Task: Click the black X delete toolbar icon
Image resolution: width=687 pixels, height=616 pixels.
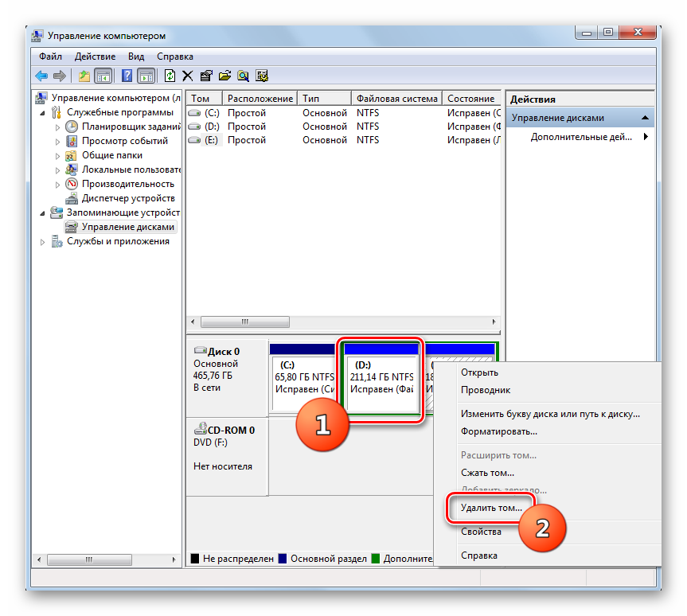Action: click(188, 76)
